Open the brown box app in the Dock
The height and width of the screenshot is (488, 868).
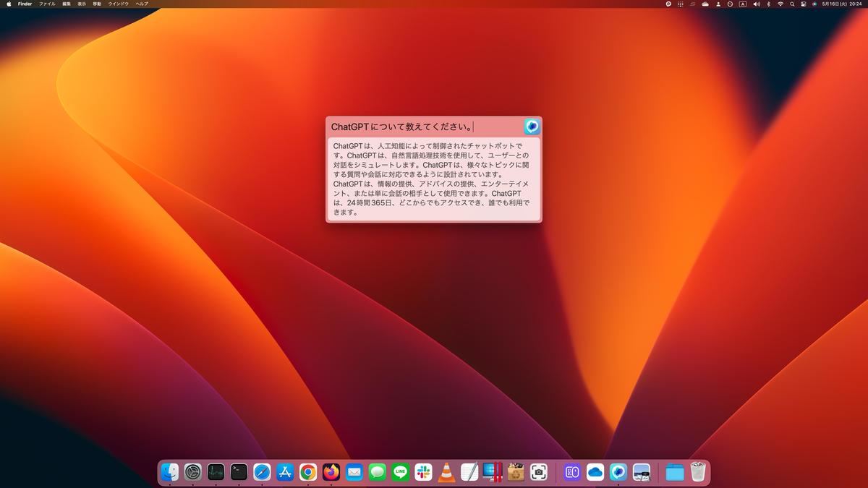pos(516,472)
